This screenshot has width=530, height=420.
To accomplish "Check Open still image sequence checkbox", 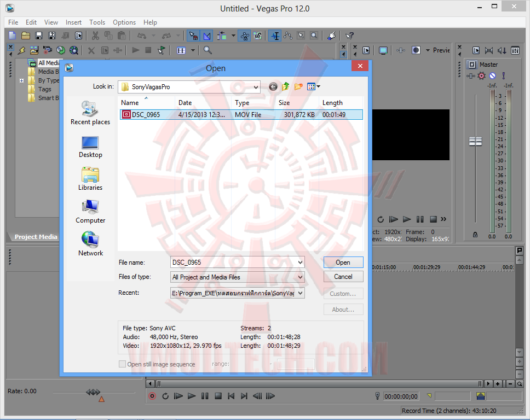I will (122, 364).
